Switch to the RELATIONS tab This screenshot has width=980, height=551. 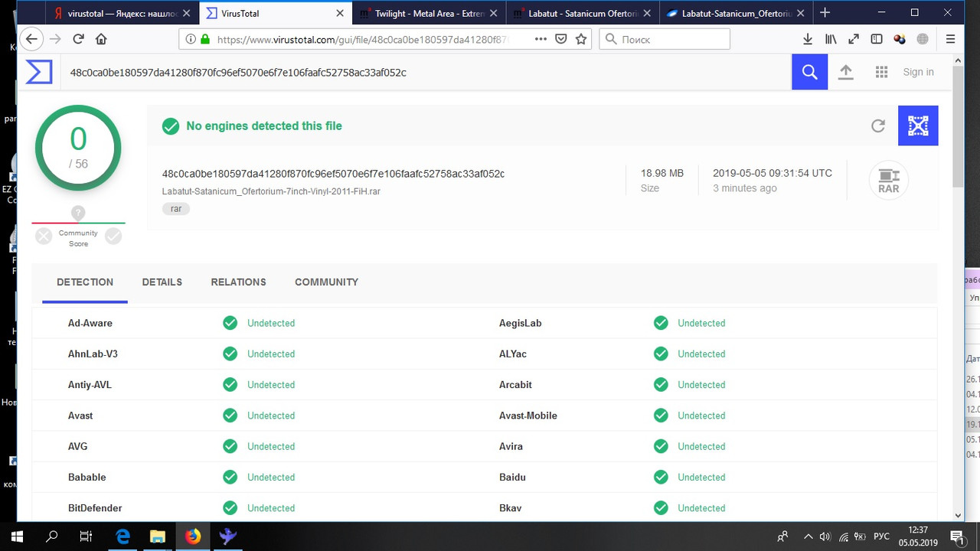click(x=239, y=282)
